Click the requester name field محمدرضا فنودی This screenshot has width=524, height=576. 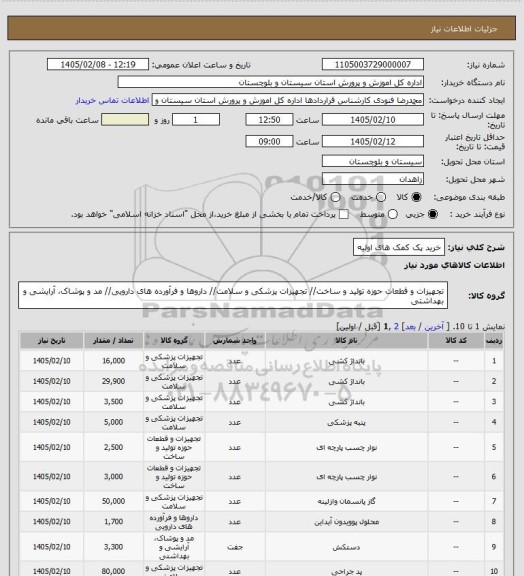(288, 100)
